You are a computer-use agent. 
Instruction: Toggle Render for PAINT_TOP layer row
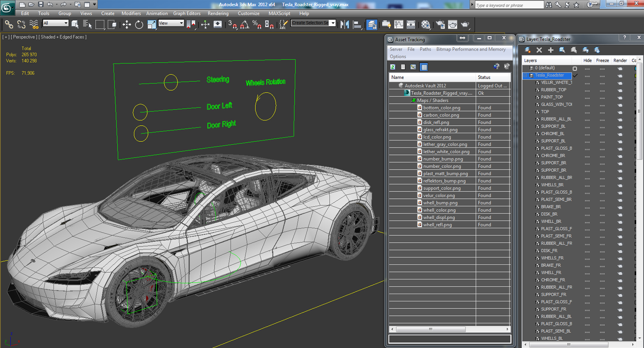620,97
